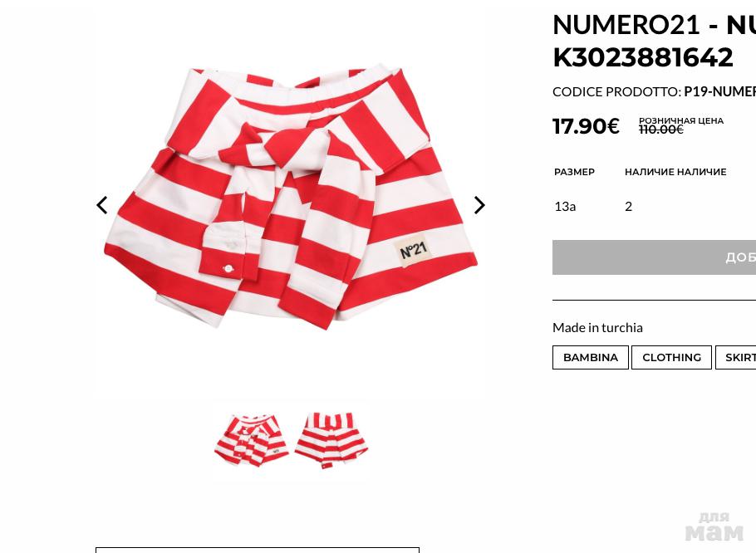756x553 pixels.
Task: Click the product code text
Action: pos(655,91)
